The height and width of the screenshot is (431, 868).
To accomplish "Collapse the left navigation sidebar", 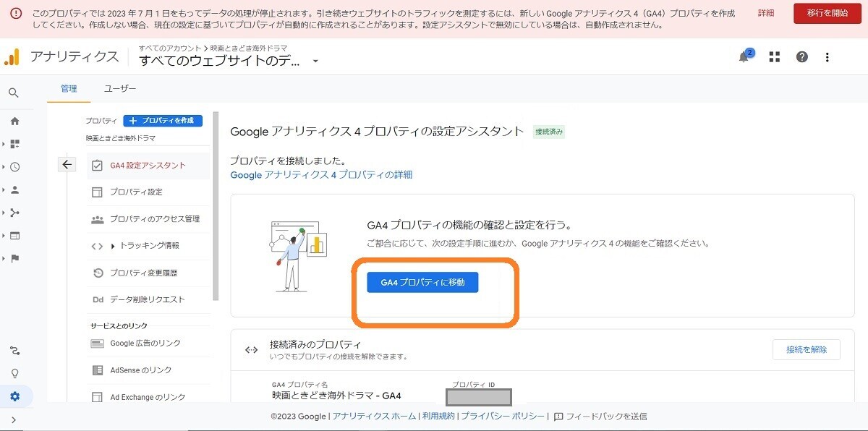I will (x=14, y=418).
